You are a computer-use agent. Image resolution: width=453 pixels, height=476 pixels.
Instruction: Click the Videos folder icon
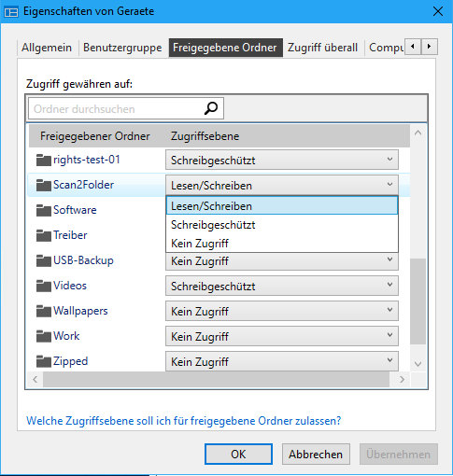43,286
